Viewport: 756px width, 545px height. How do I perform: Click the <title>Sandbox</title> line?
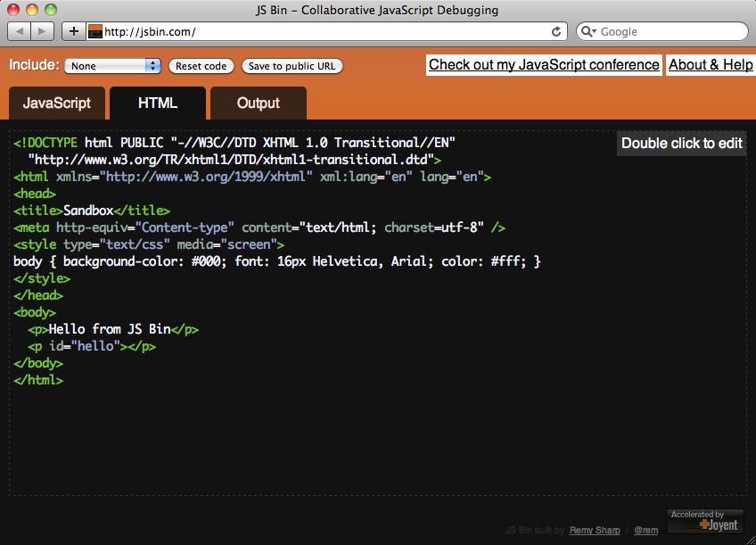pyautogui.click(x=92, y=211)
